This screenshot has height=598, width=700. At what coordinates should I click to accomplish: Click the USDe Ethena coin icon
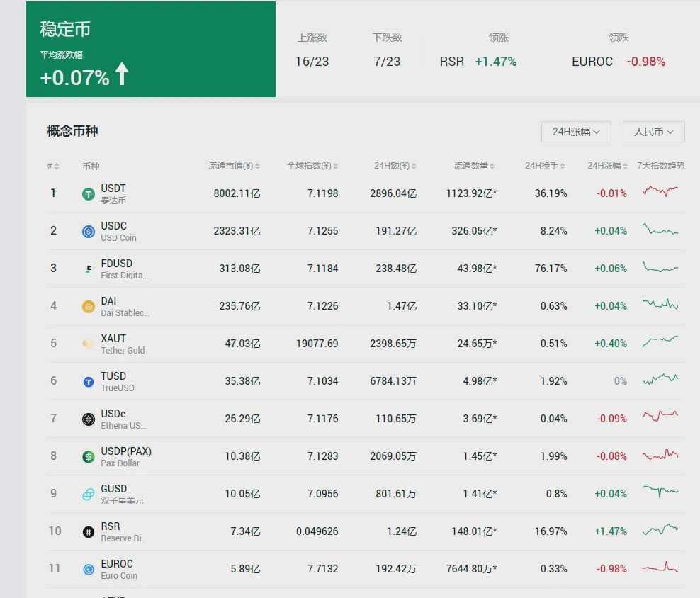[89, 419]
